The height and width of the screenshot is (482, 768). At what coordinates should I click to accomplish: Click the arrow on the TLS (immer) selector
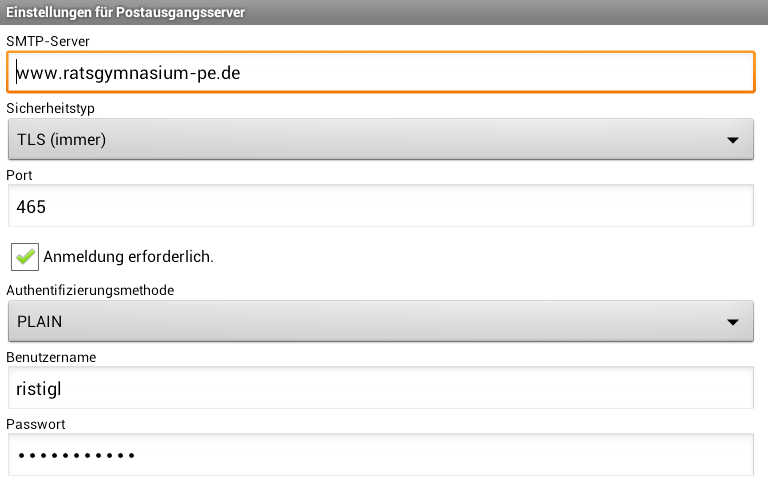click(732, 140)
